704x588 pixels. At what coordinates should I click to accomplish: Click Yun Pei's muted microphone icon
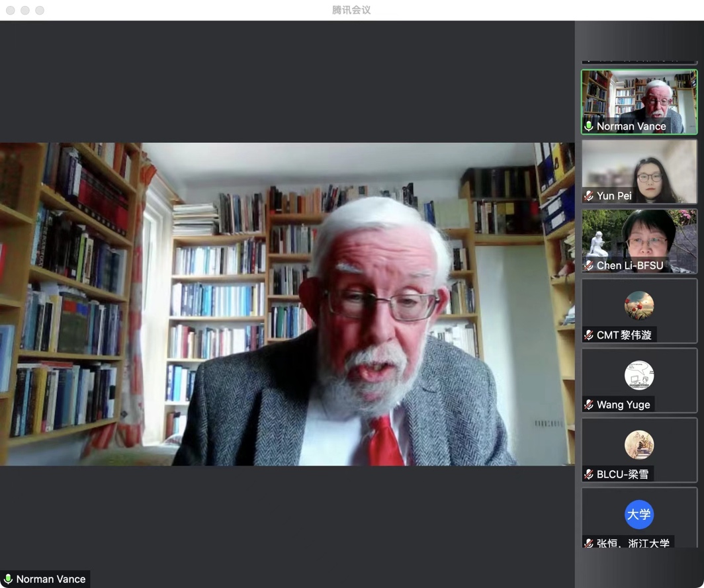pos(588,196)
